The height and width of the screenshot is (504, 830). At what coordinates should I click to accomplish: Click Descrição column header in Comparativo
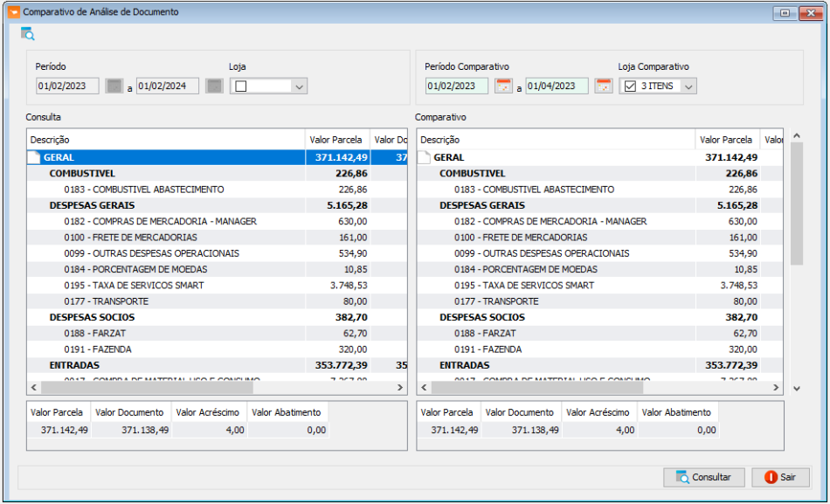click(x=556, y=140)
